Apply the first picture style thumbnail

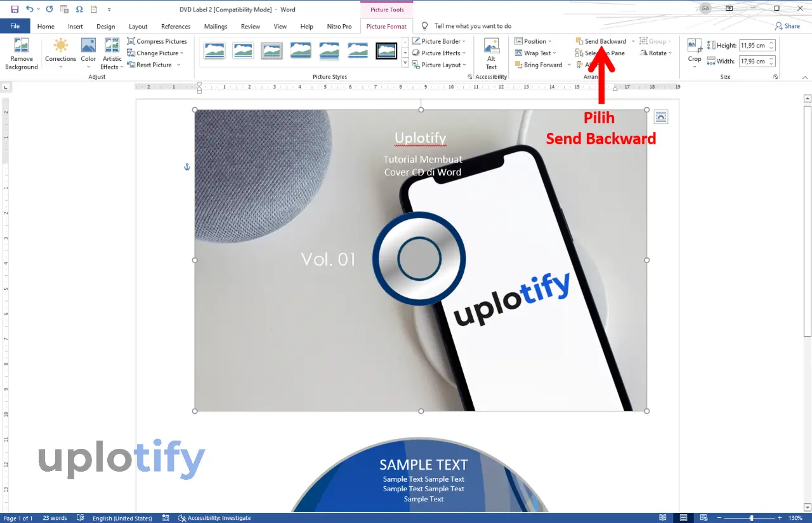coord(214,51)
